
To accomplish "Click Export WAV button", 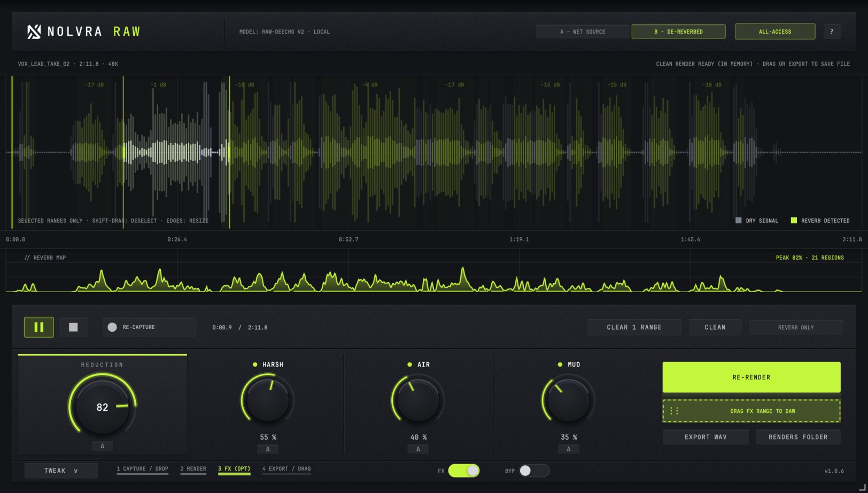I will [x=706, y=437].
